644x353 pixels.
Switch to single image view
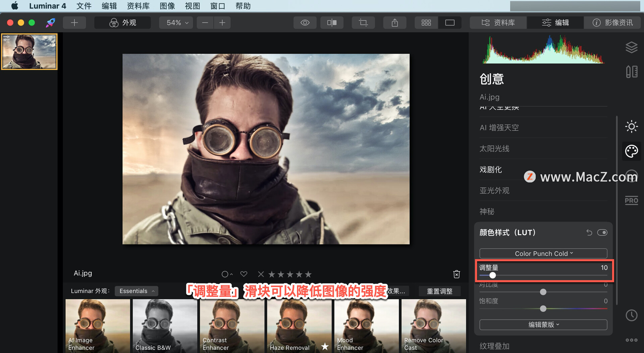click(x=450, y=23)
